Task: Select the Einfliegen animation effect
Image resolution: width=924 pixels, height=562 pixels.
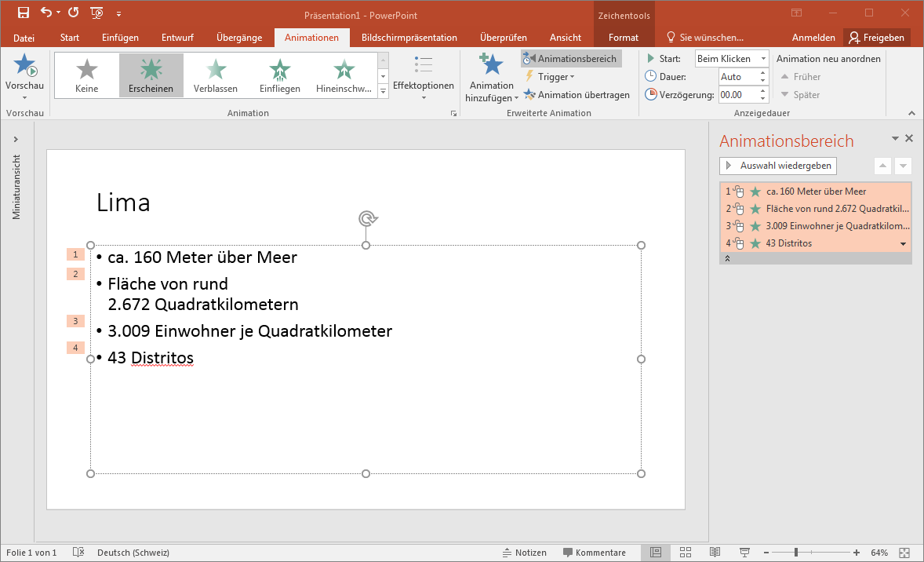Action: click(x=279, y=75)
